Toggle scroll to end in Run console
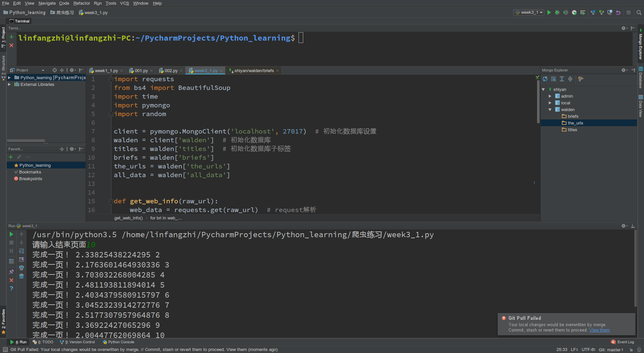644x353 pixels. click(x=21, y=259)
